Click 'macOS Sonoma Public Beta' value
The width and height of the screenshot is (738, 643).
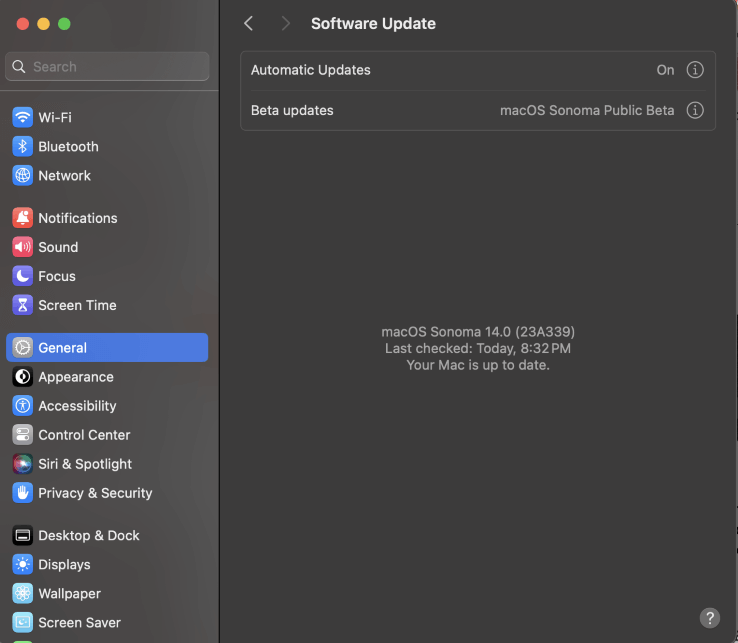587,111
